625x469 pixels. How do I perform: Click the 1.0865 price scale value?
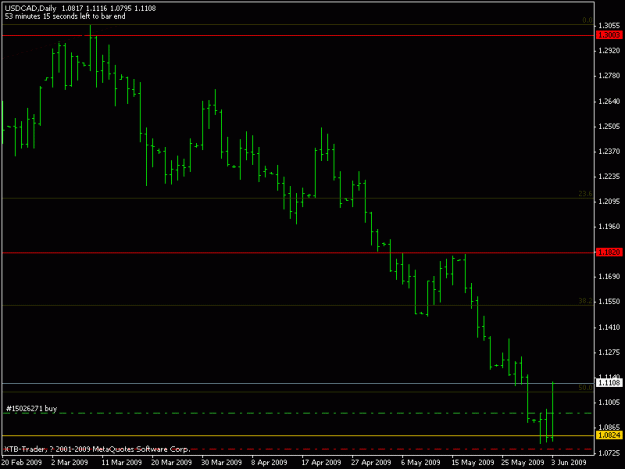[609, 427]
